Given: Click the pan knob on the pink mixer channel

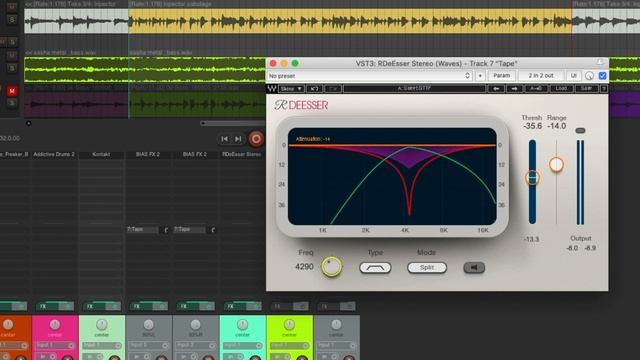Looking at the screenshot, I should pyautogui.click(x=55, y=324).
